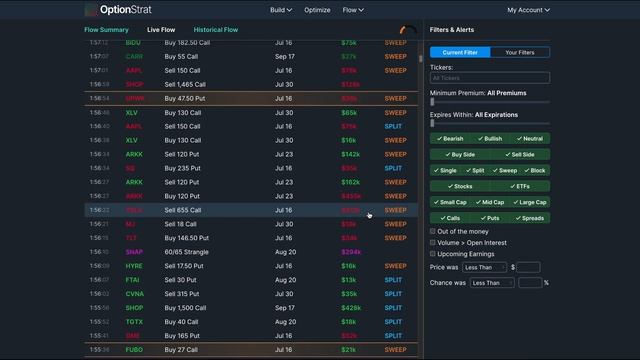Click the ARKK ticker at 1:56:34

[x=134, y=154]
